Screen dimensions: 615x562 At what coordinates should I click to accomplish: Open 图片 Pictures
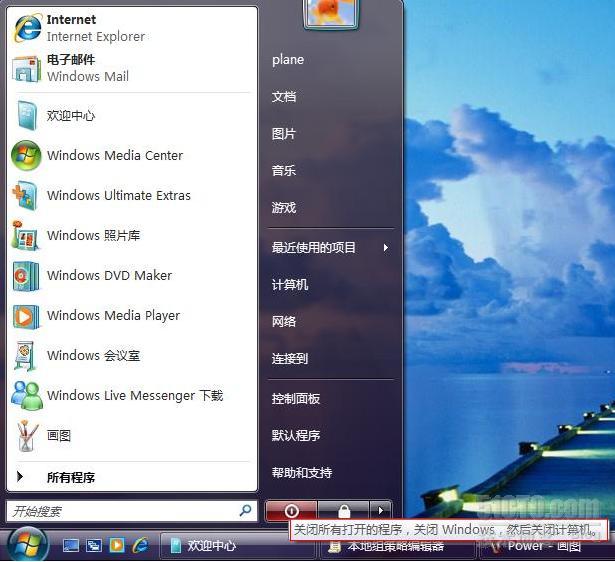(x=284, y=134)
